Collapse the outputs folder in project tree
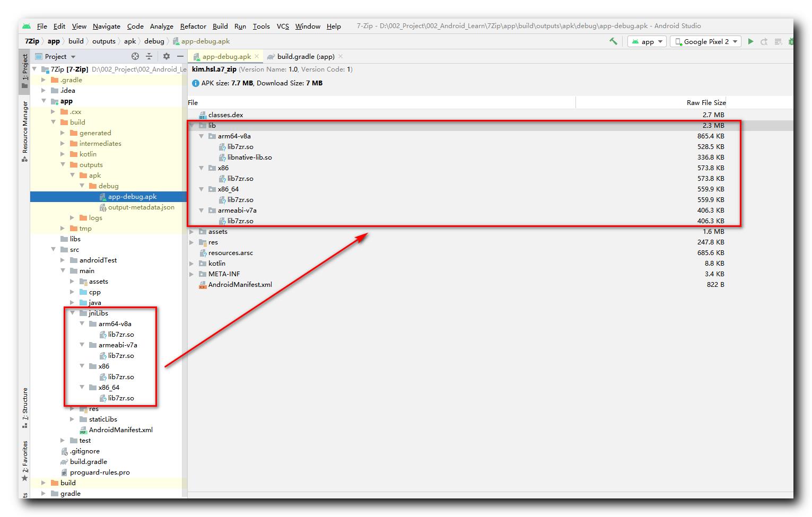812x517 pixels. pos(63,164)
